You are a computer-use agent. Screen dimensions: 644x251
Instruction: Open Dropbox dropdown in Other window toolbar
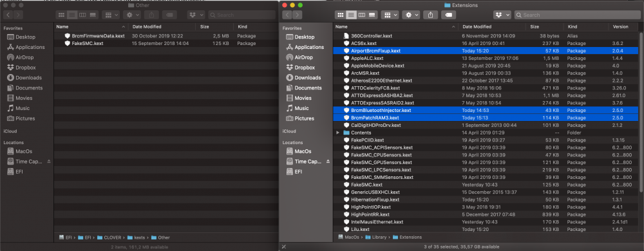(196, 15)
